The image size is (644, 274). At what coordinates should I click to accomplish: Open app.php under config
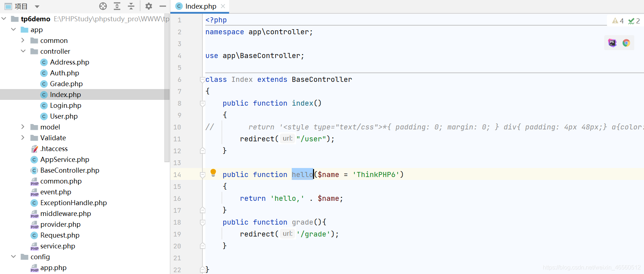[53, 268]
